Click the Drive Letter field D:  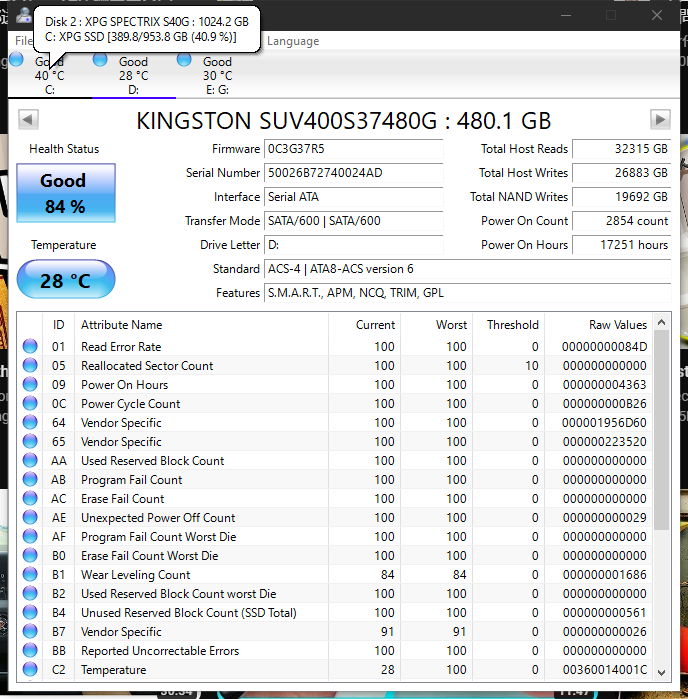coord(354,245)
